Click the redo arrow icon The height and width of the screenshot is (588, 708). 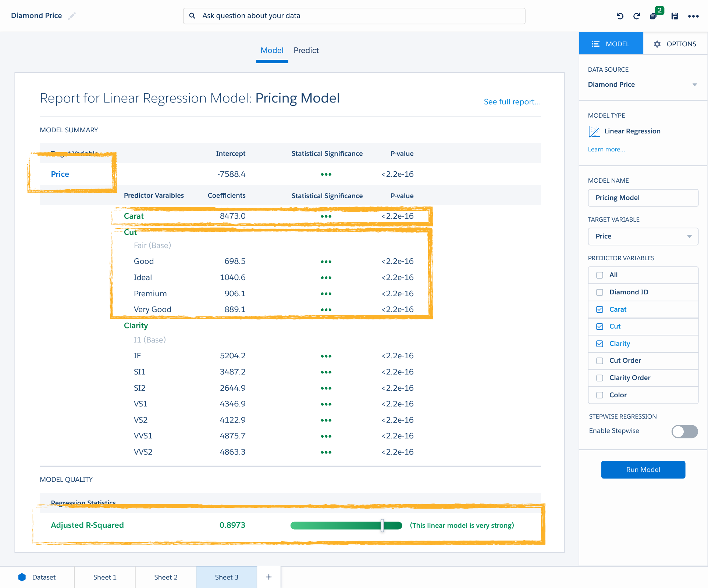(637, 16)
